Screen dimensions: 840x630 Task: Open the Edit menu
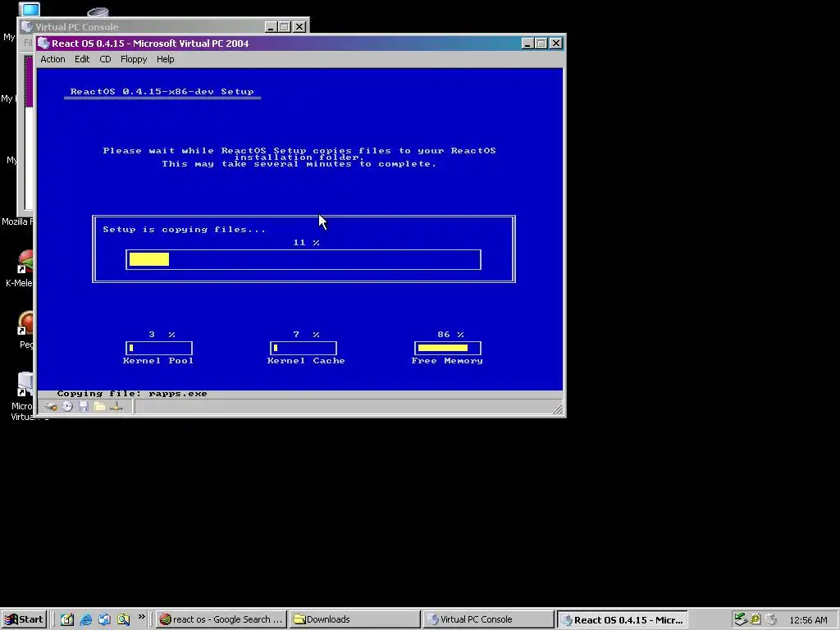82,59
